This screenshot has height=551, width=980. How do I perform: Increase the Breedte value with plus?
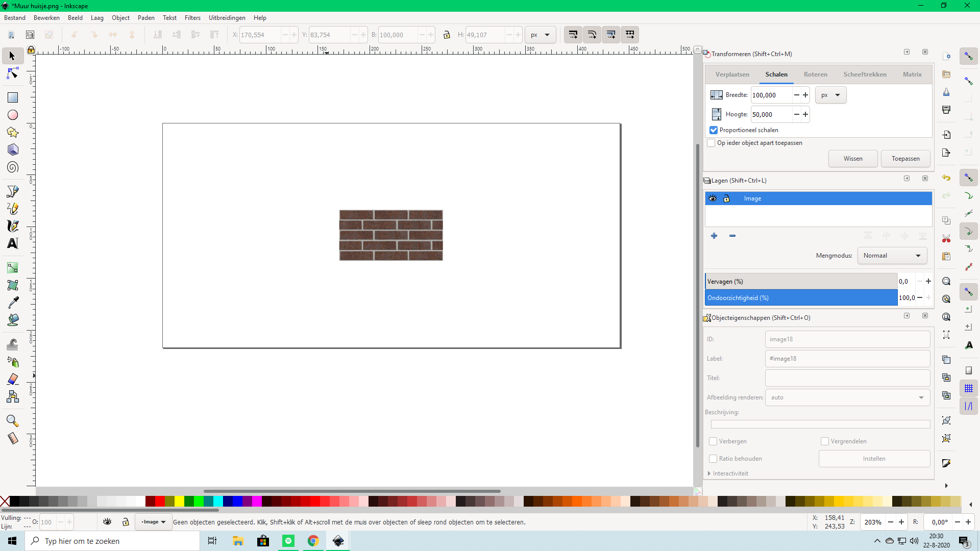(x=805, y=95)
